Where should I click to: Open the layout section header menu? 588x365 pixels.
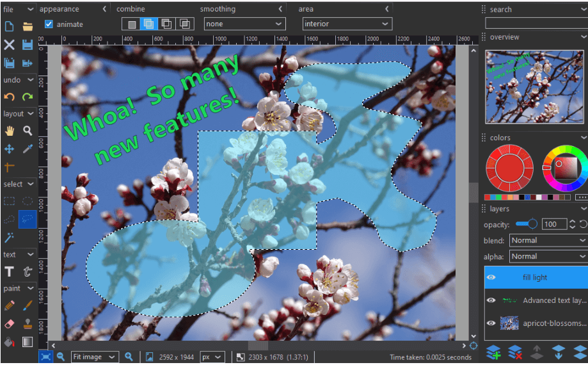30,113
